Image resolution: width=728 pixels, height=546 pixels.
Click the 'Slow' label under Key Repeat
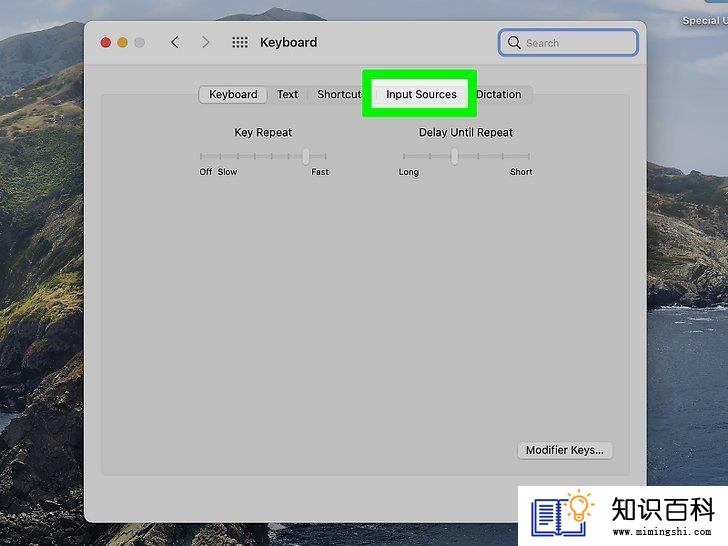pyautogui.click(x=228, y=172)
